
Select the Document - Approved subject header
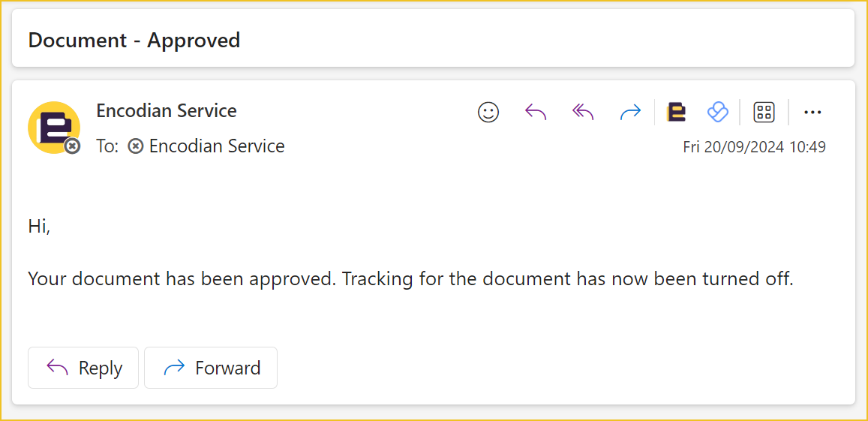click(x=134, y=41)
